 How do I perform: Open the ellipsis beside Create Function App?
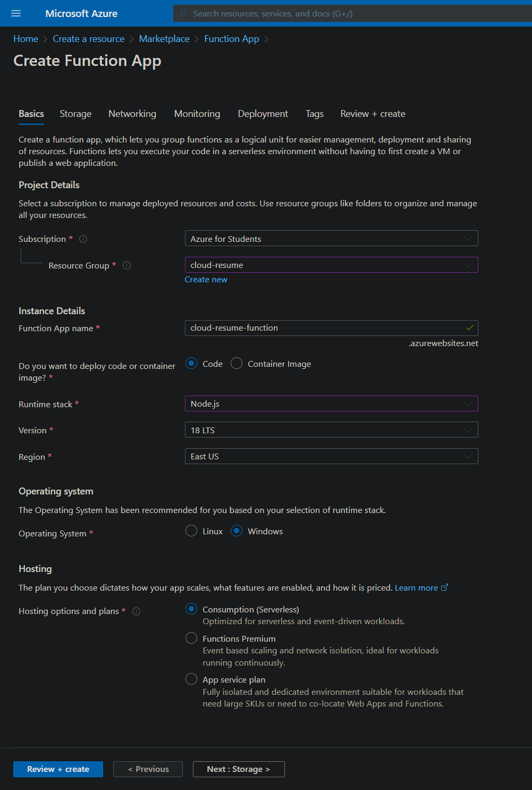[x=183, y=62]
